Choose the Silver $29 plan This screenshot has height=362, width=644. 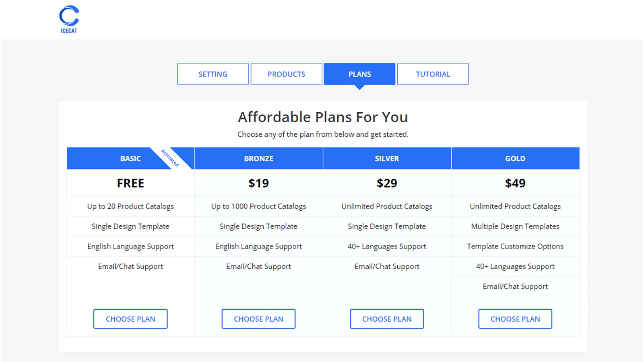387,319
